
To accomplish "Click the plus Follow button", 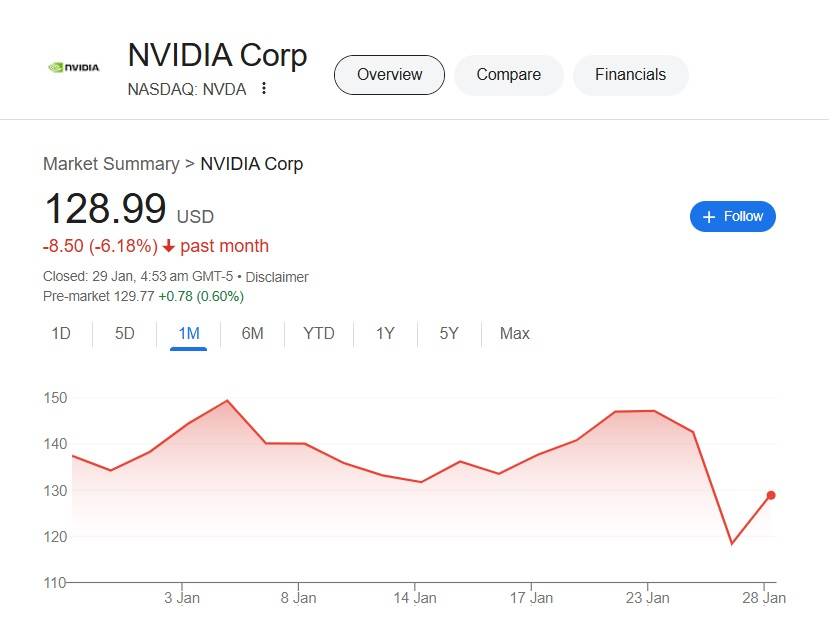I will [732, 217].
